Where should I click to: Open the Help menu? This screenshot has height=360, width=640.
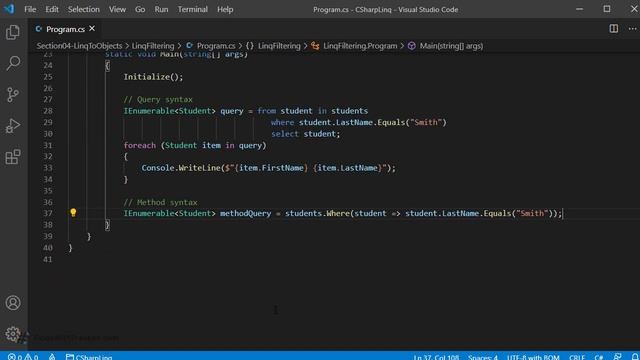tap(225, 9)
